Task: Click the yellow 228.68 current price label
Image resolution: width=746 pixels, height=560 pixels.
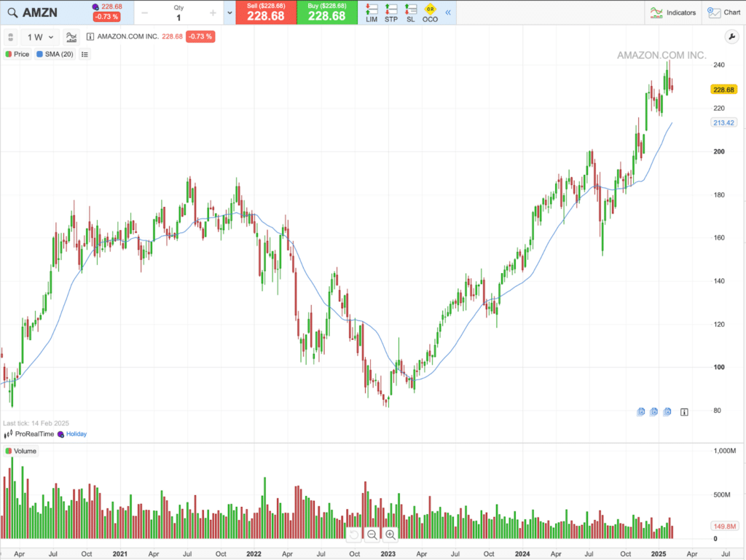Action: [723, 90]
